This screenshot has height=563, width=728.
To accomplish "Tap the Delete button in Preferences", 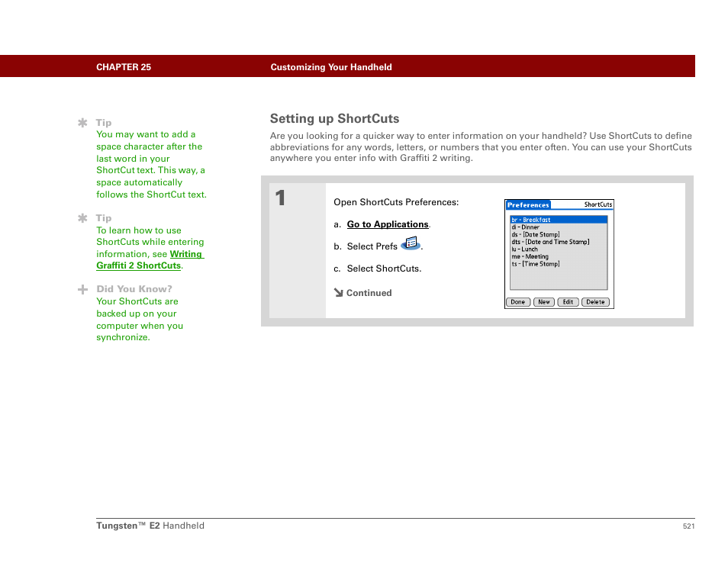I will (595, 301).
